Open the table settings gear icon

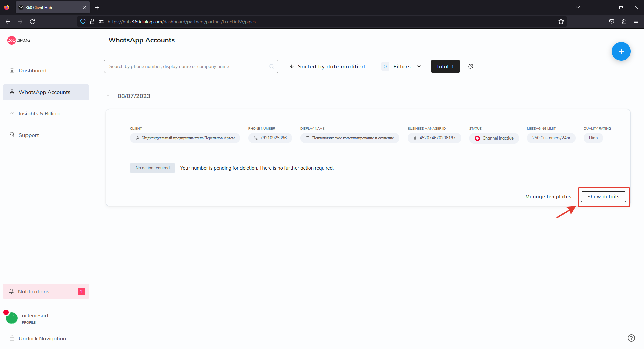471,66
